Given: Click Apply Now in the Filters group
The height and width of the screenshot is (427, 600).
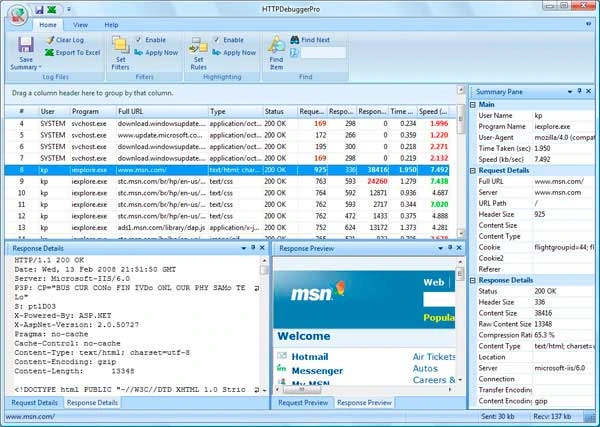Looking at the screenshot, I should coord(156,52).
